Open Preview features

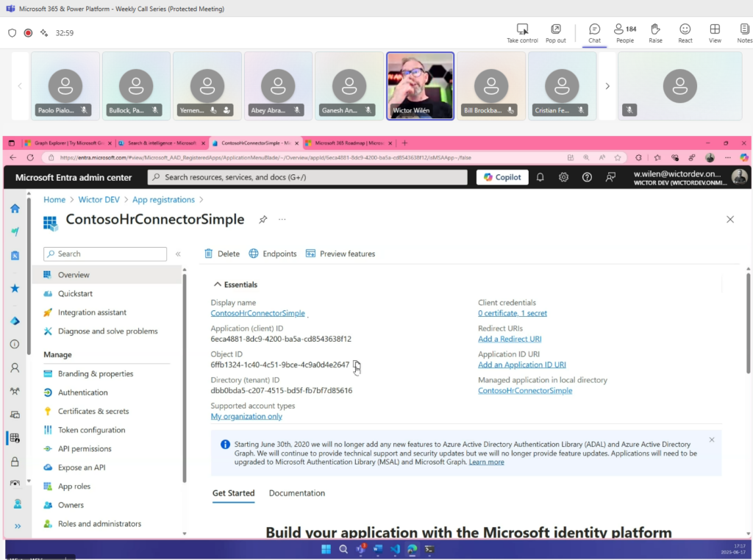[x=340, y=254]
